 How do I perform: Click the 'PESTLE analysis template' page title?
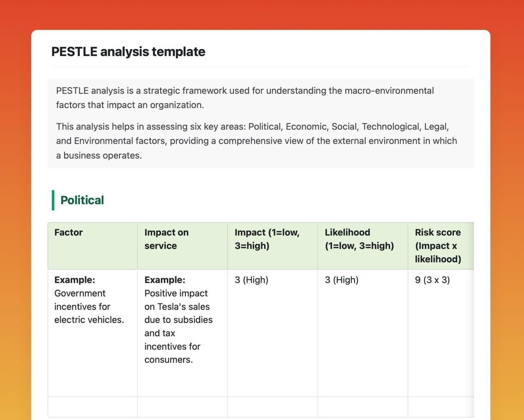click(128, 52)
